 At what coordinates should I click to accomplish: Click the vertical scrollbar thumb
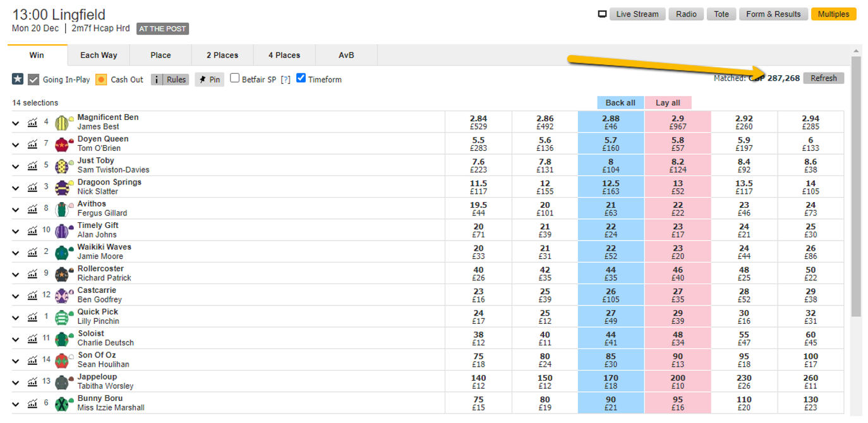point(856,186)
